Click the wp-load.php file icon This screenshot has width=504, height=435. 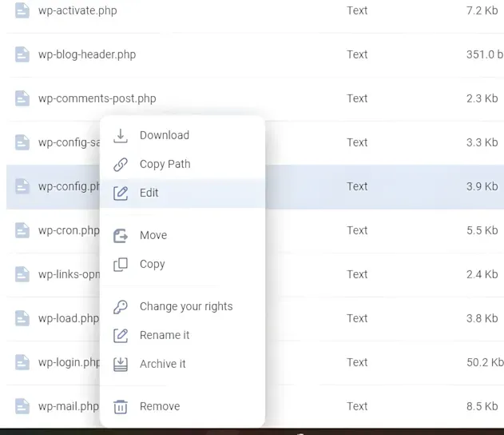pos(22,318)
